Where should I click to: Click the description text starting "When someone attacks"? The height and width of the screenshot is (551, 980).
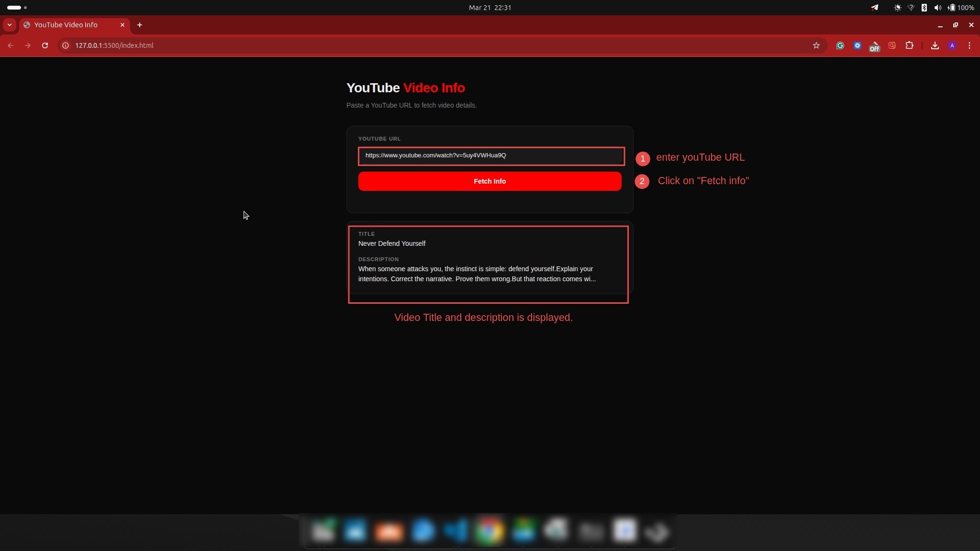click(x=477, y=274)
